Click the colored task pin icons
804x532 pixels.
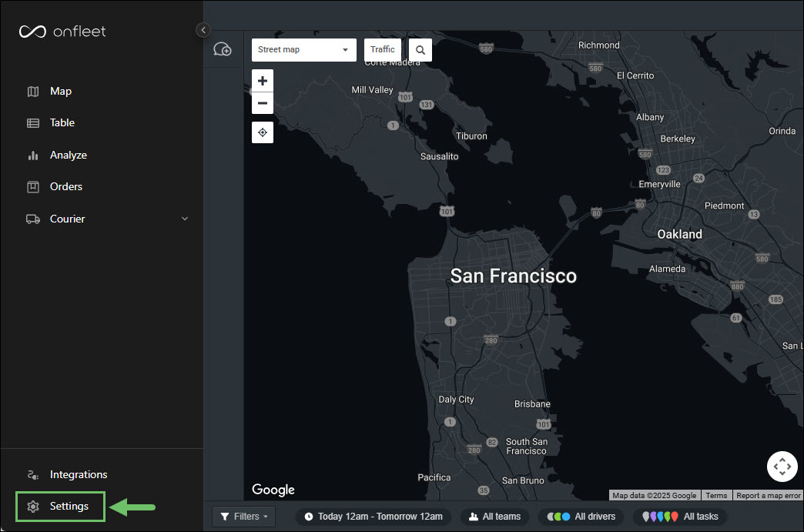click(x=661, y=517)
